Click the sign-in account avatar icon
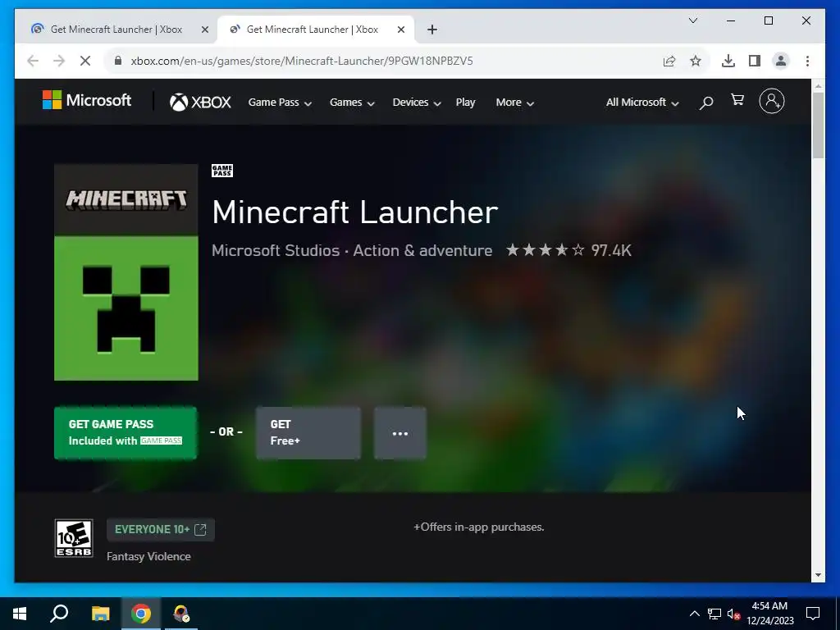 coord(772,101)
